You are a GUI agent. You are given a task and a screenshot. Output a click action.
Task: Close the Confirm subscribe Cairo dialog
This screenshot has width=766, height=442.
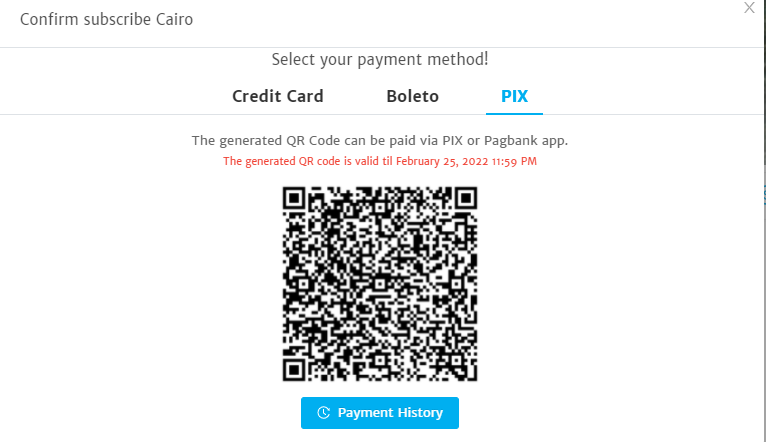749,8
